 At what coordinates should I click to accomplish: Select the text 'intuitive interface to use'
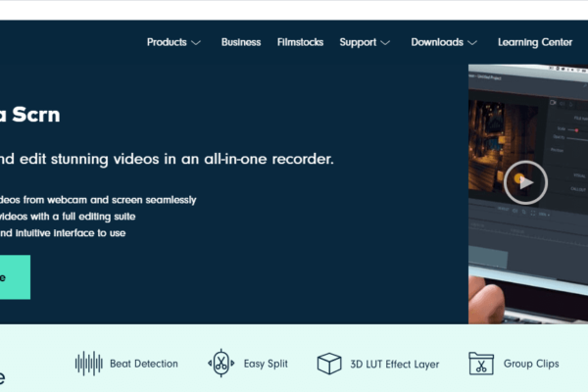point(71,233)
